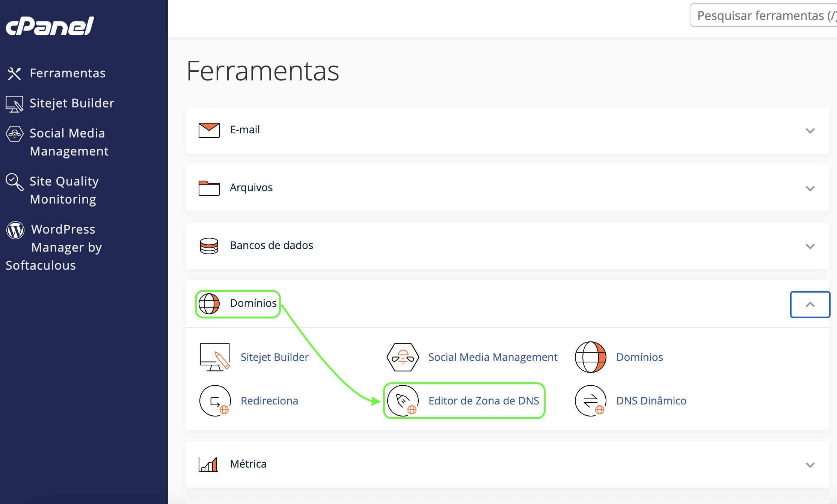
Task: Click the Métrica section title
Action: 248,464
